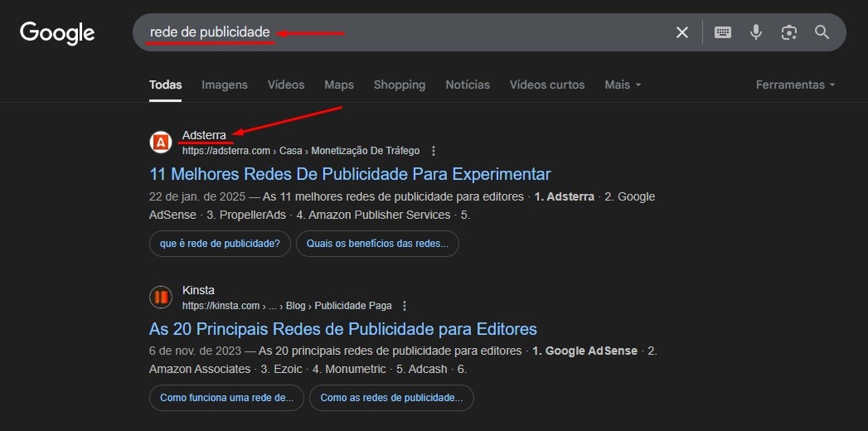The height and width of the screenshot is (431, 868).
Task: Click the Google logo
Action: [57, 33]
